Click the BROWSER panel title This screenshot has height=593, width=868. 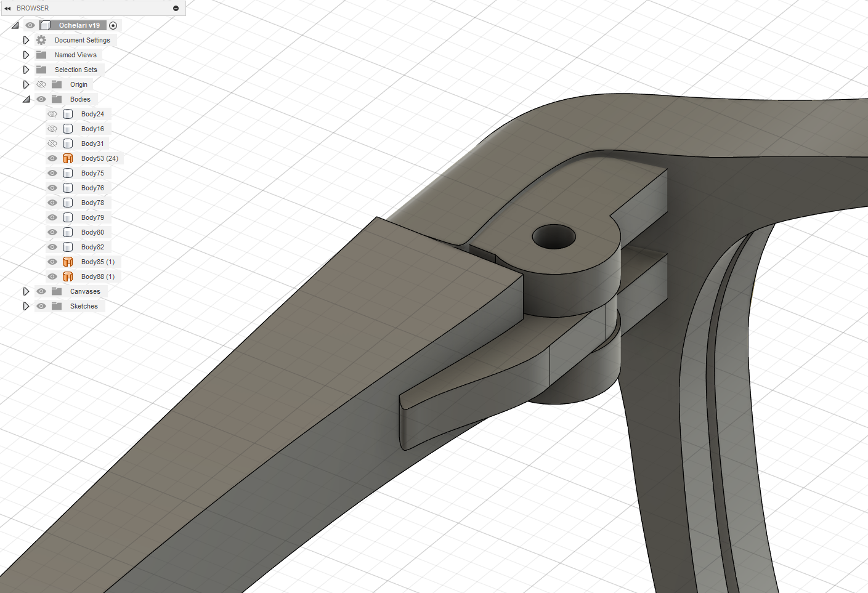[33, 8]
